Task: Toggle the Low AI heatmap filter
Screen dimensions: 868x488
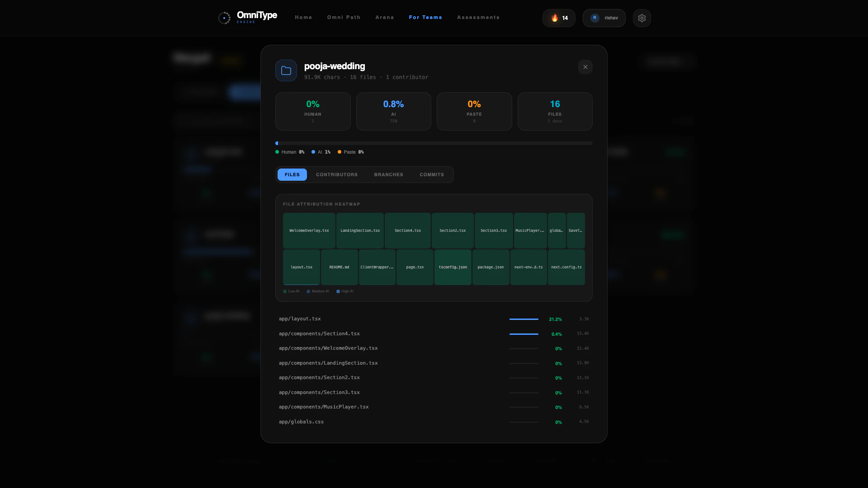Action: click(286, 291)
